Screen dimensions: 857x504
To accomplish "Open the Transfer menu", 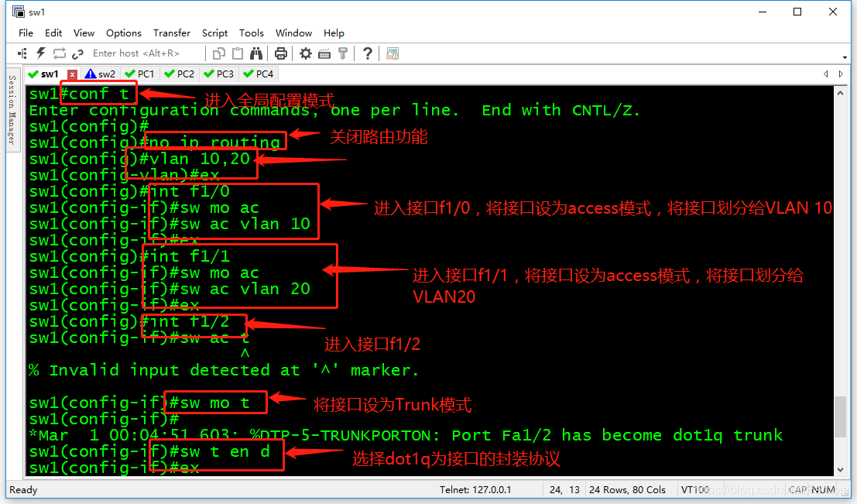I will pyautogui.click(x=172, y=33).
